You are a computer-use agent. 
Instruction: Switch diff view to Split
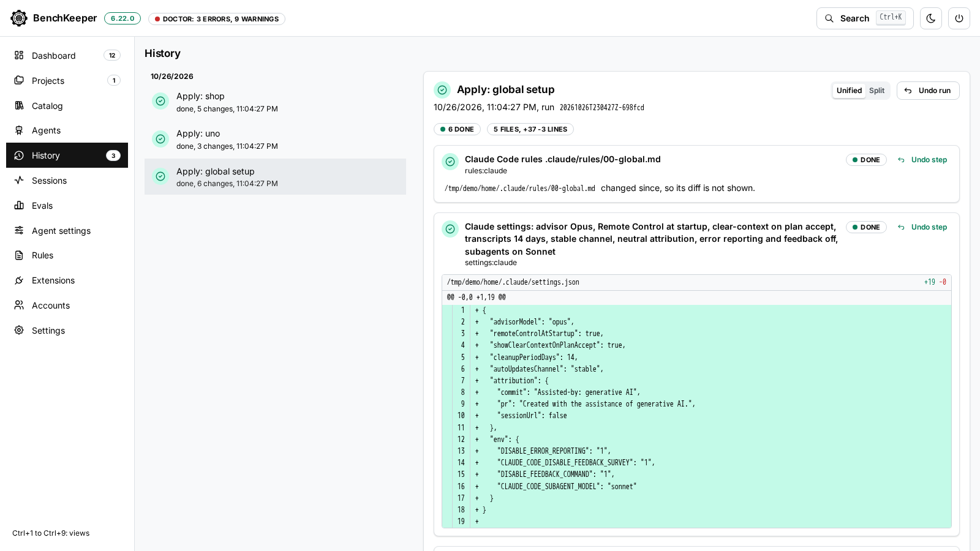click(876, 91)
